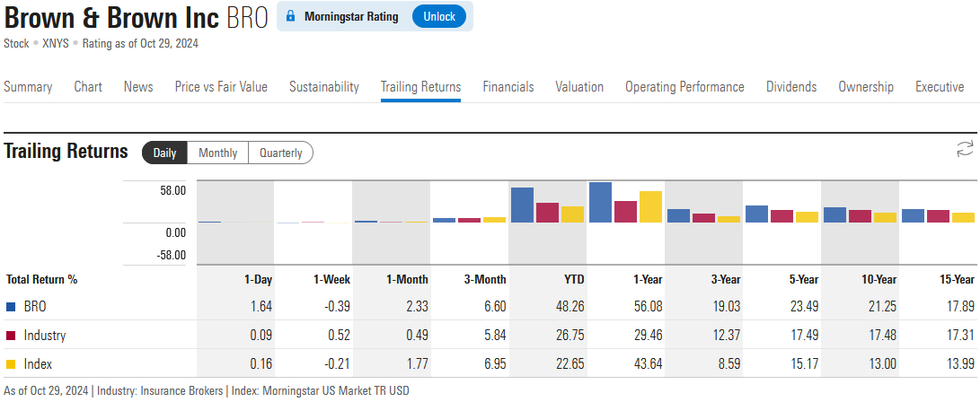Click Industry 1-Year value 29.46
980x402 pixels.
tap(649, 336)
